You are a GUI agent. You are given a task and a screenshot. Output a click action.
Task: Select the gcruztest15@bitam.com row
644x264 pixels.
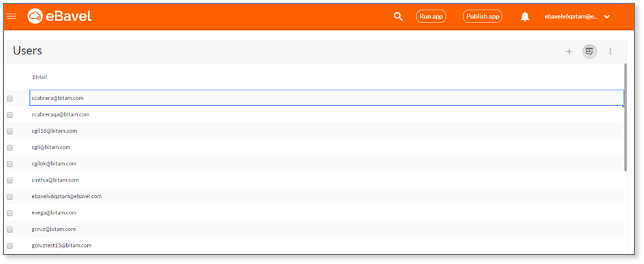316,246
